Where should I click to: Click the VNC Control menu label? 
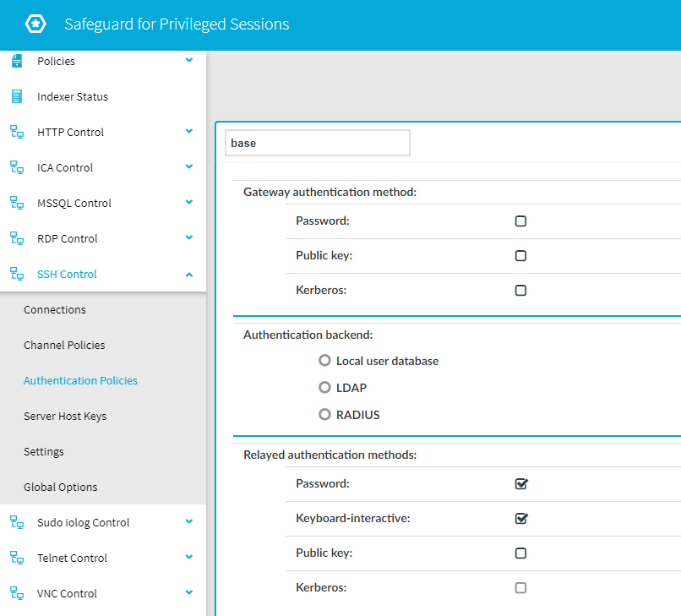[67, 593]
